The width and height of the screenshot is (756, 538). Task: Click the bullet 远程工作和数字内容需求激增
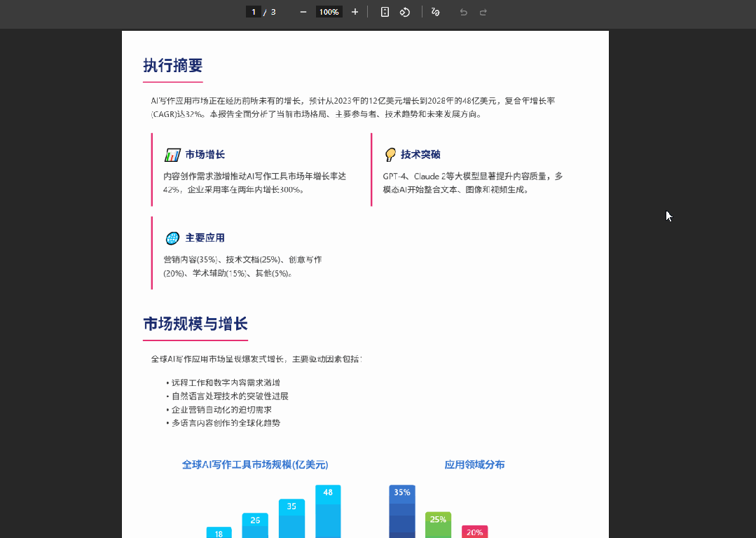tap(226, 382)
